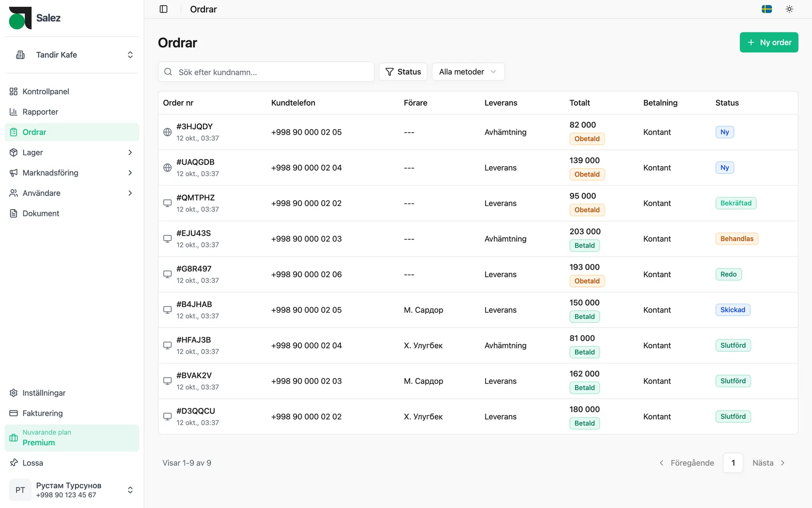The height and width of the screenshot is (508, 812).
Task: Create a new order with Ny order
Action: coord(769,42)
